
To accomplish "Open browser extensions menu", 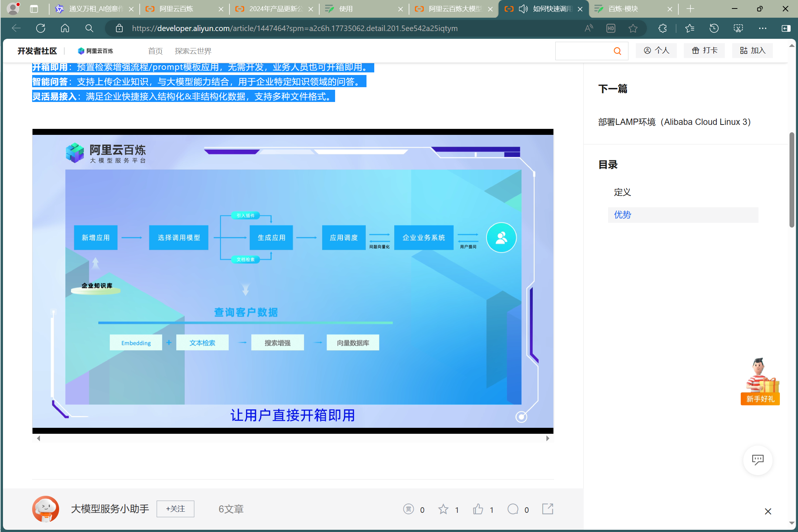I will (662, 28).
